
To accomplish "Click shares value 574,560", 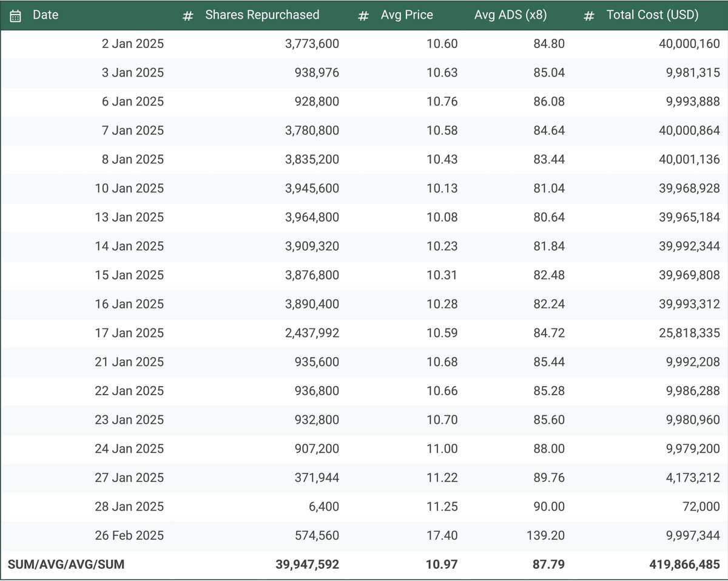I will 317,535.
